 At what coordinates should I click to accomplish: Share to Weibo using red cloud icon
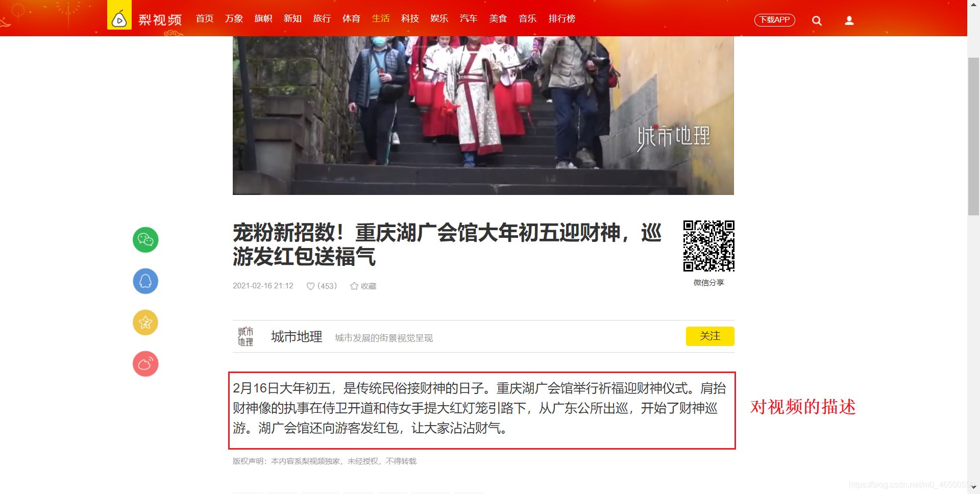pyautogui.click(x=145, y=363)
